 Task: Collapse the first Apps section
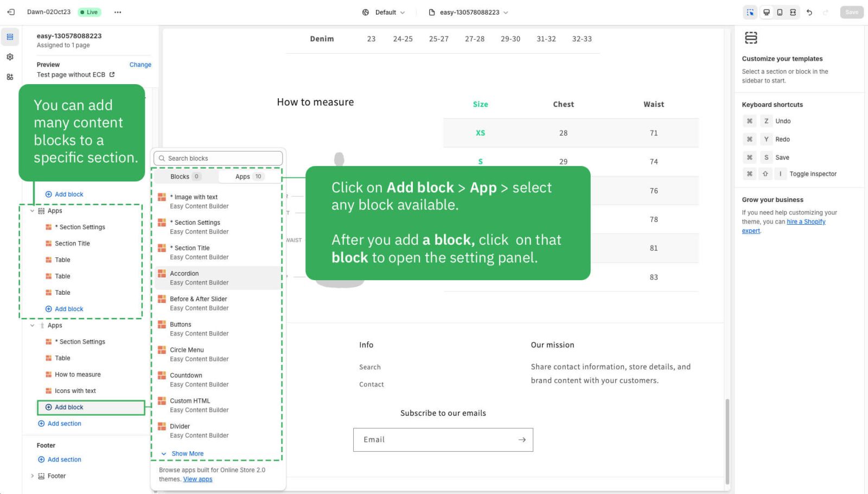(x=32, y=211)
